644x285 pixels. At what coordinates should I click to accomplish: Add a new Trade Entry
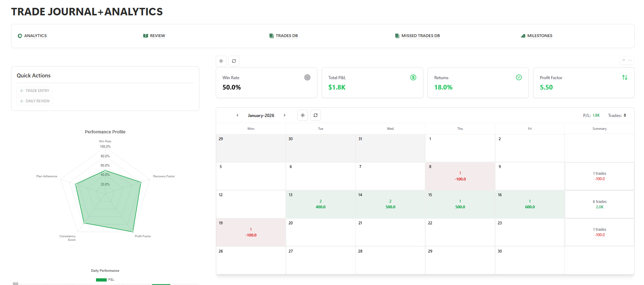(x=35, y=91)
